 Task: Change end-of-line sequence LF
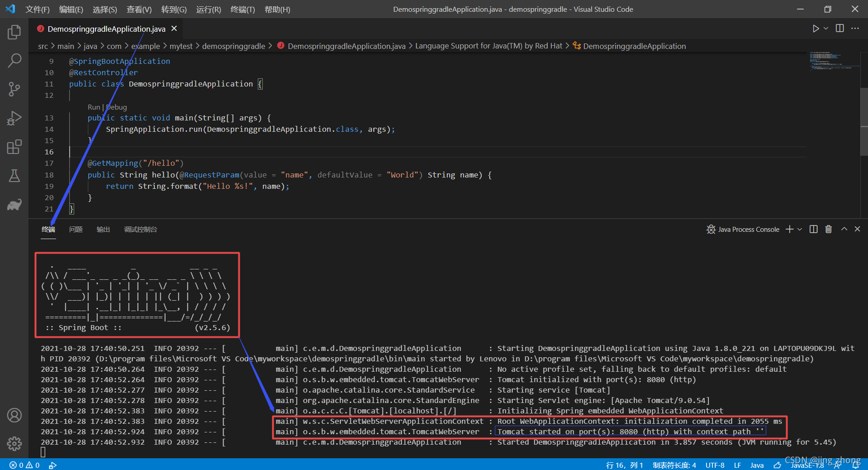point(737,465)
